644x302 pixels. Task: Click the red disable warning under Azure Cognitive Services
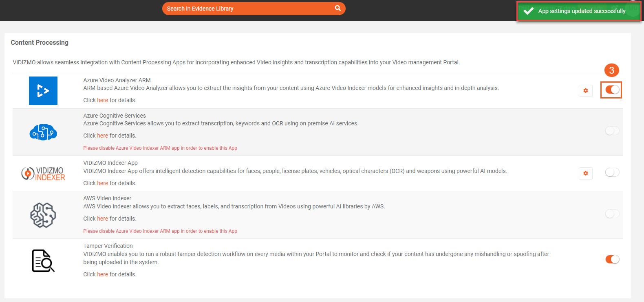pos(160,148)
